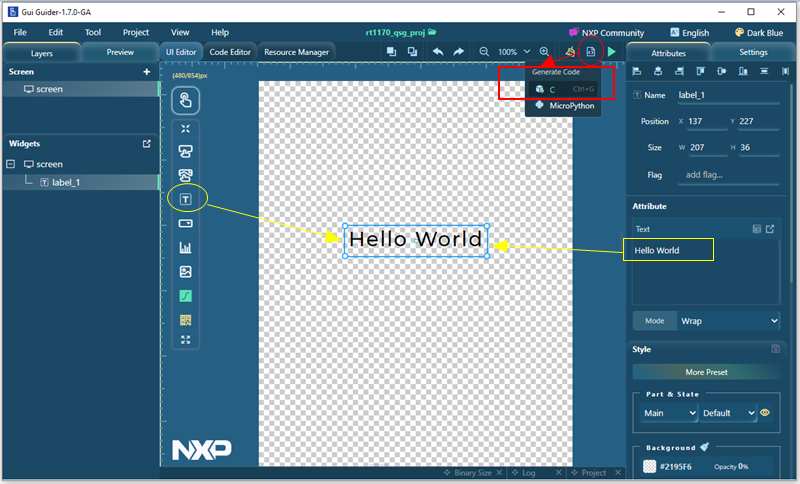Distribute widgets vertically icon
This screenshot has height=484, width=800.
[764, 71]
